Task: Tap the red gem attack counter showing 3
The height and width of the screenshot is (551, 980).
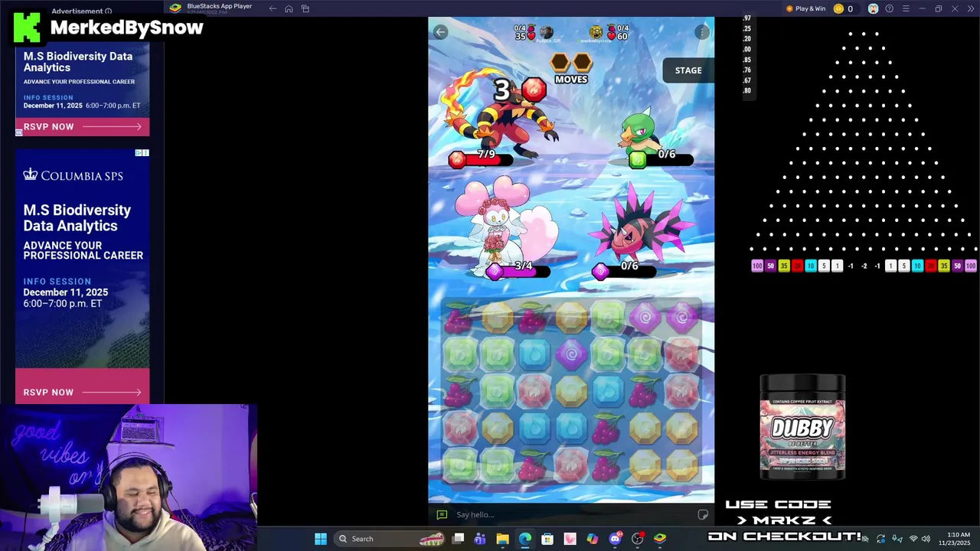Action: (x=520, y=90)
